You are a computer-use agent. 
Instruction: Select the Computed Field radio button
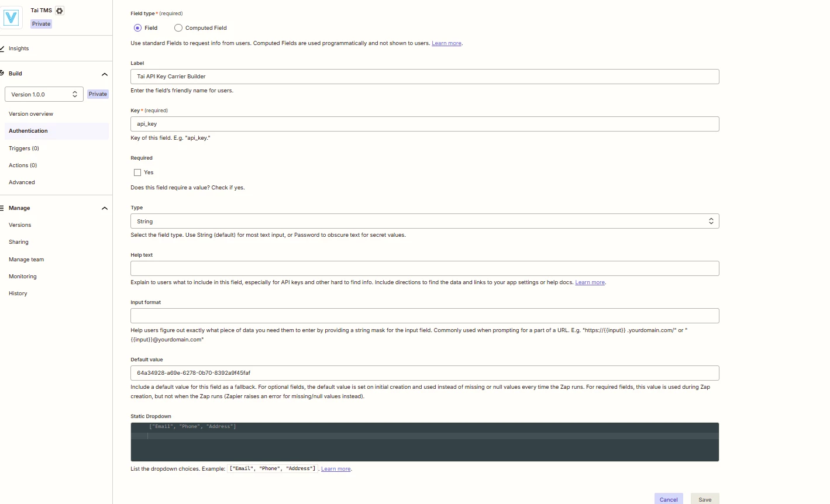tap(178, 28)
